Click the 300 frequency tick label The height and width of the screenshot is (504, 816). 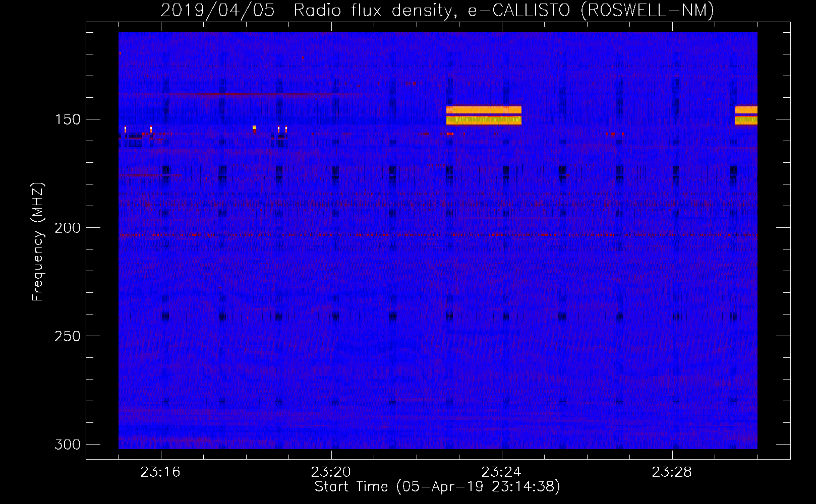(68, 445)
